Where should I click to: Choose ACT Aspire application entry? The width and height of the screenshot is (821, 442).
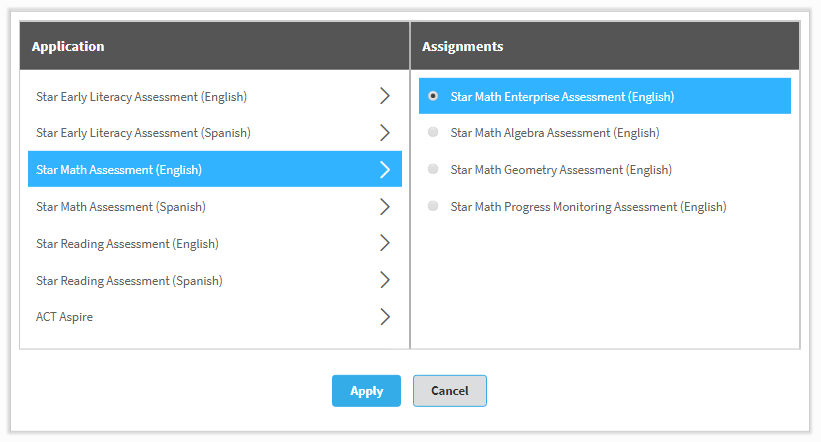[x=215, y=317]
